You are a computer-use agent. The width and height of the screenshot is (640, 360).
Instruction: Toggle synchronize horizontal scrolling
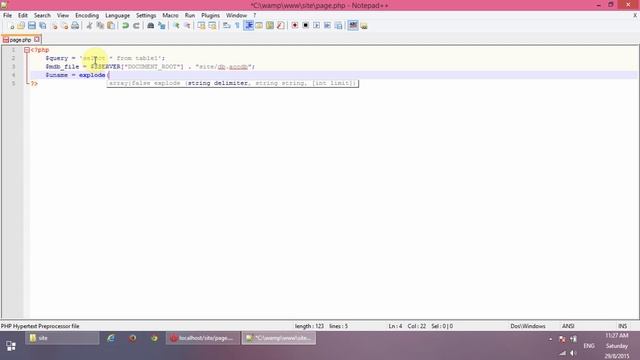(x=212, y=26)
